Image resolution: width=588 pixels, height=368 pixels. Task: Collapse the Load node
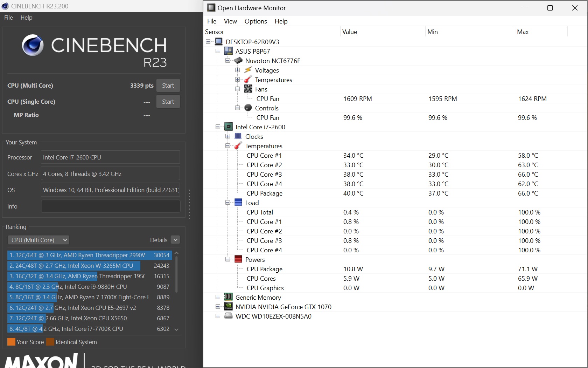(x=228, y=203)
